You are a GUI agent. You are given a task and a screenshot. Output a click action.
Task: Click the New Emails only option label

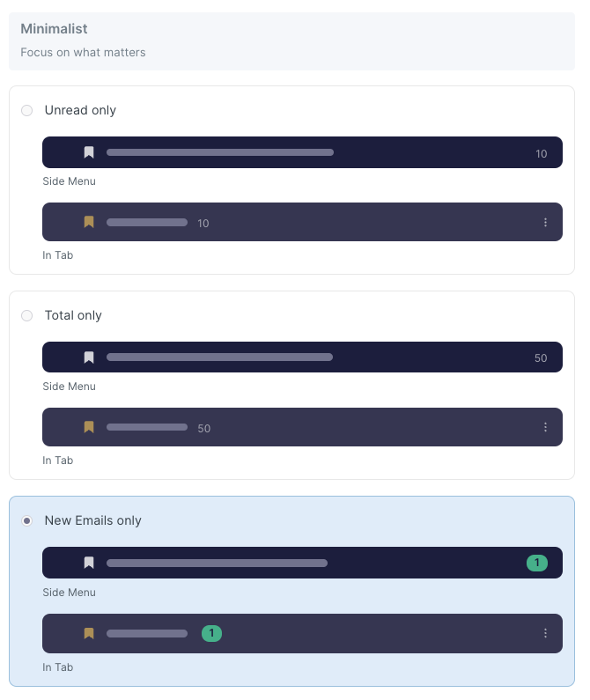92,520
